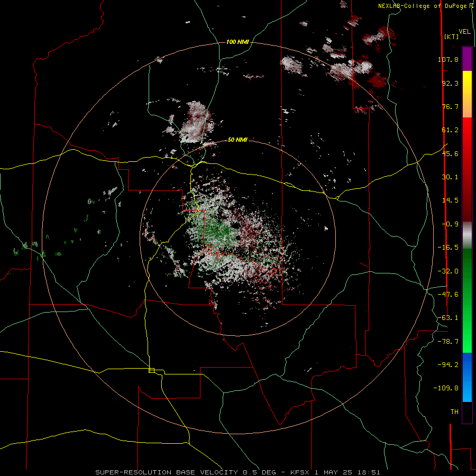Pick the black TH color bar segment
This screenshot has height=476, width=476.
click(x=467, y=412)
